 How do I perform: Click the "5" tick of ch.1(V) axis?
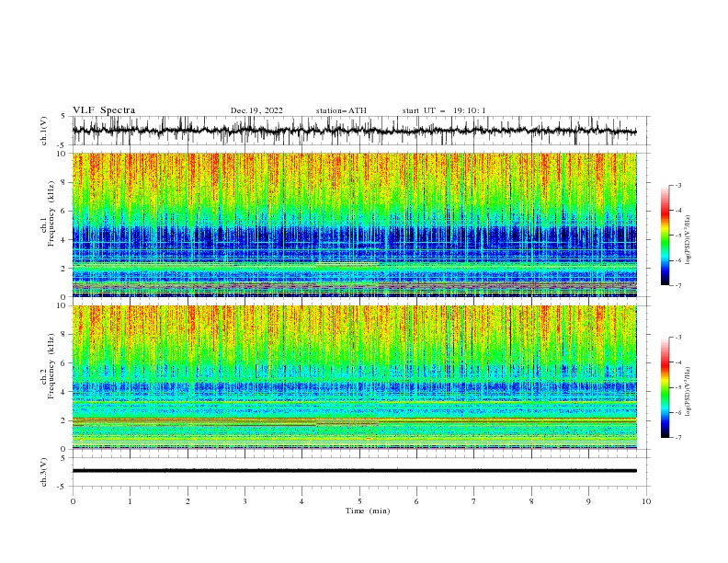pos(64,117)
